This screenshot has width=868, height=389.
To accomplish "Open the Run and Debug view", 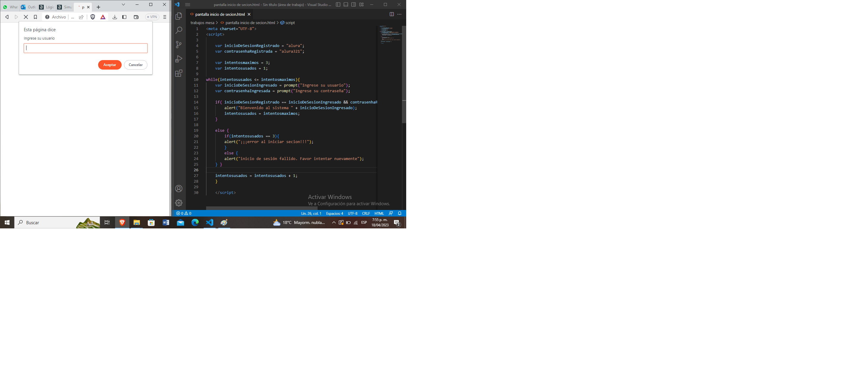I will click(x=179, y=59).
